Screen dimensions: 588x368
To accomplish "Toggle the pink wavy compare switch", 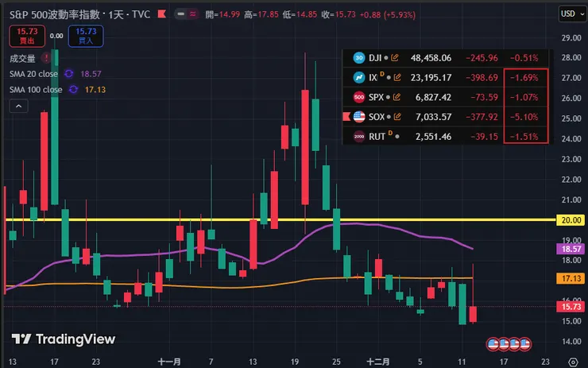I will click(x=192, y=14).
